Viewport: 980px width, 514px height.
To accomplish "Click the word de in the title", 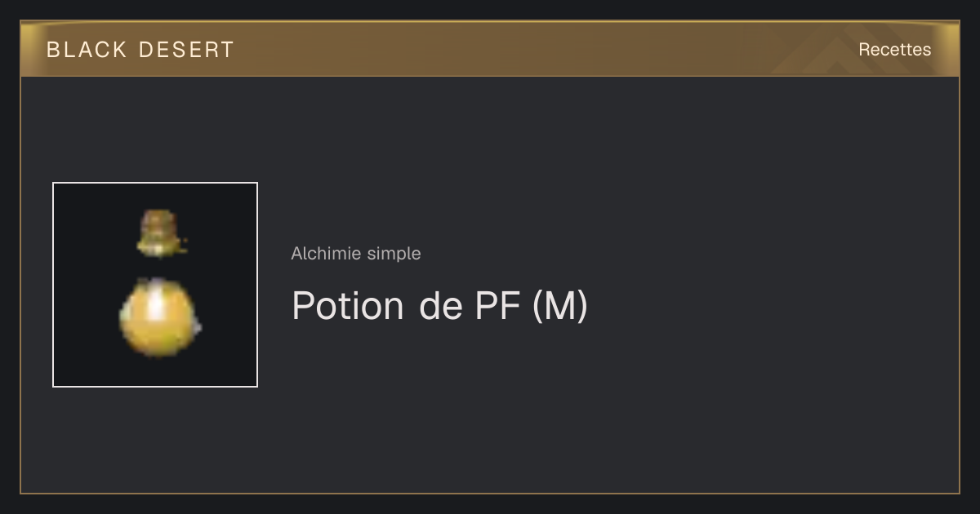I will click(440, 306).
